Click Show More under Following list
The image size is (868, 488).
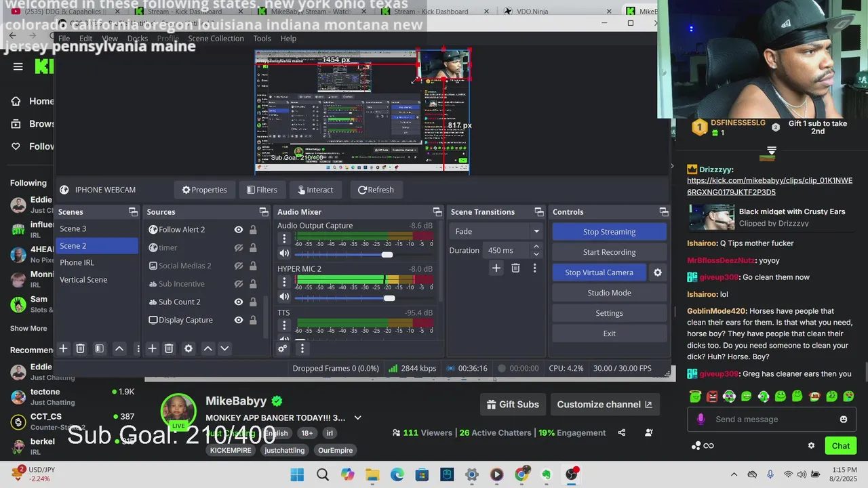[28, 328]
